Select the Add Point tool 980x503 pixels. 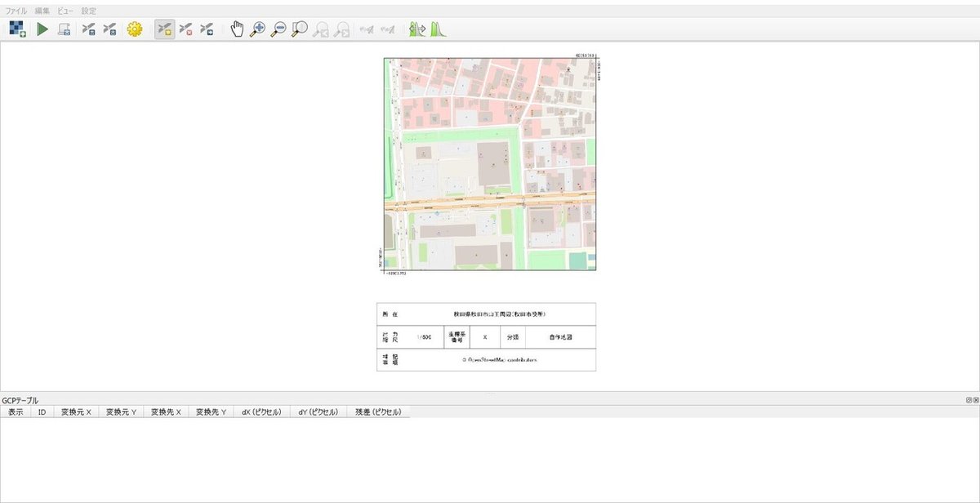tap(164, 29)
